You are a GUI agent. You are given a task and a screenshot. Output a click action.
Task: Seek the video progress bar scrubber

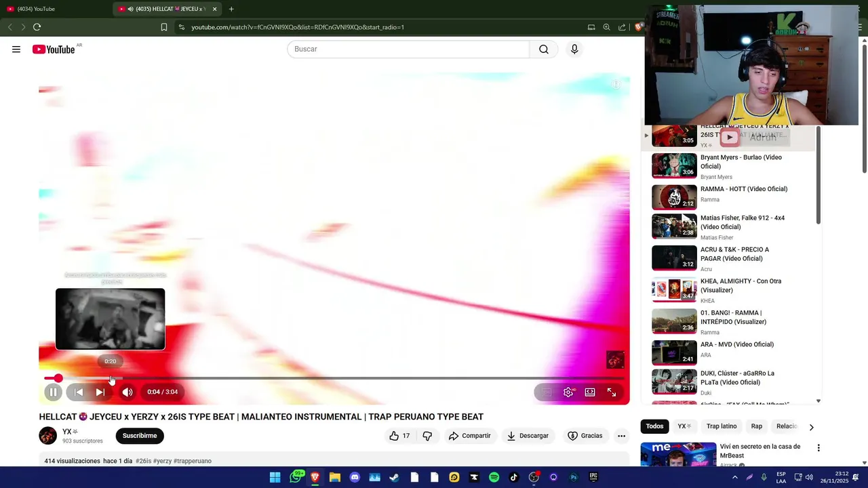[x=58, y=378]
